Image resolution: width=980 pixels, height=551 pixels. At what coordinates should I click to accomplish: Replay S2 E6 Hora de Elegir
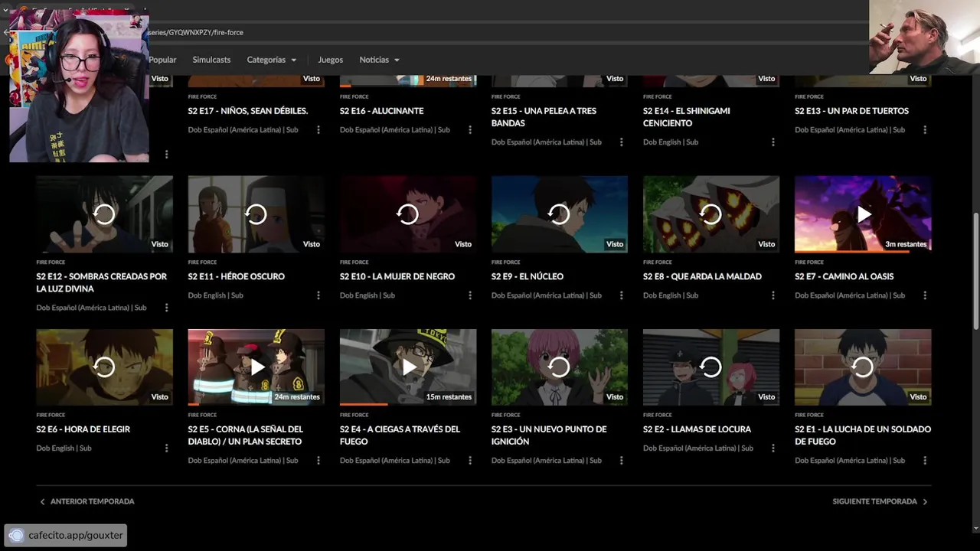tap(104, 367)
